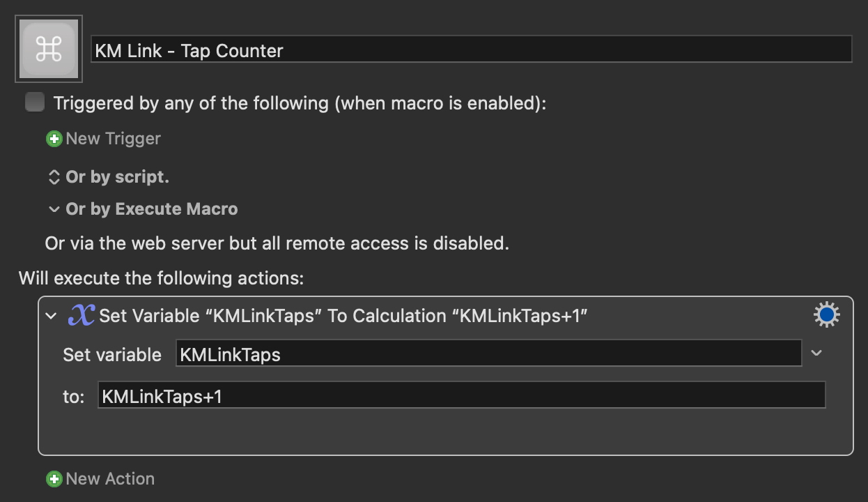
Task: Click the 'to:' calculation field with KMLinkTaps+1
Action: point(462,395)
